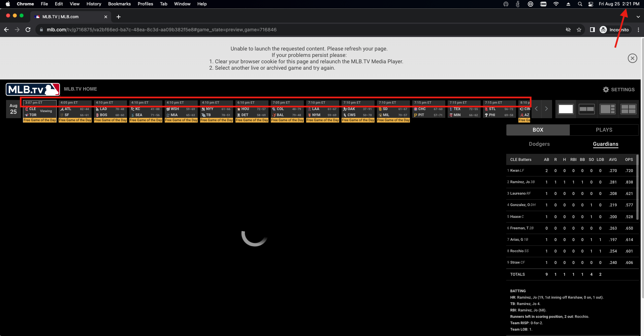
Task: Click the address bar URL
Action: (x=162, y=30)
